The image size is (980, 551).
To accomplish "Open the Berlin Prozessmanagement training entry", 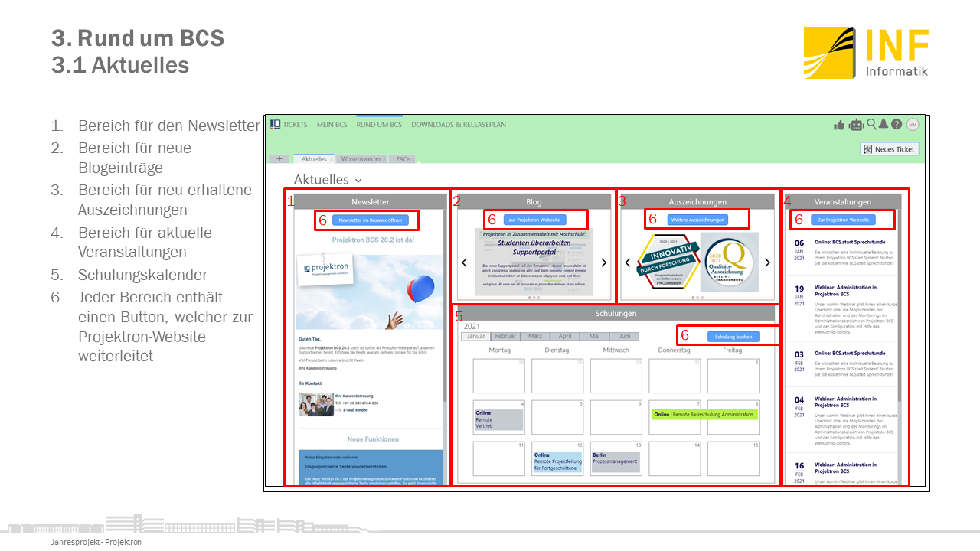I will pyautogui.click(x=616, y=461).
